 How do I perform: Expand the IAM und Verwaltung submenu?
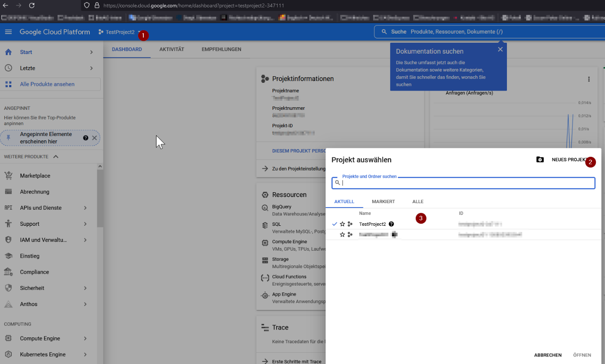coord(85,240)
